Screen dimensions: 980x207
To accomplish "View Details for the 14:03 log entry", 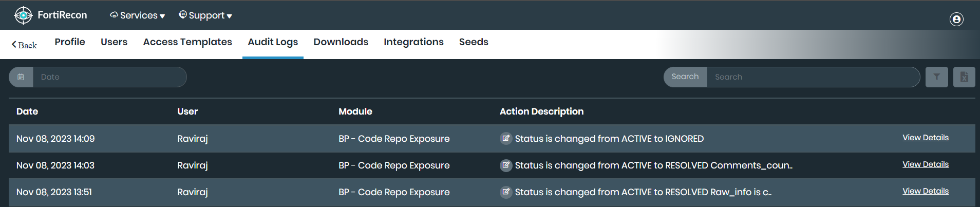I will 926,164.
